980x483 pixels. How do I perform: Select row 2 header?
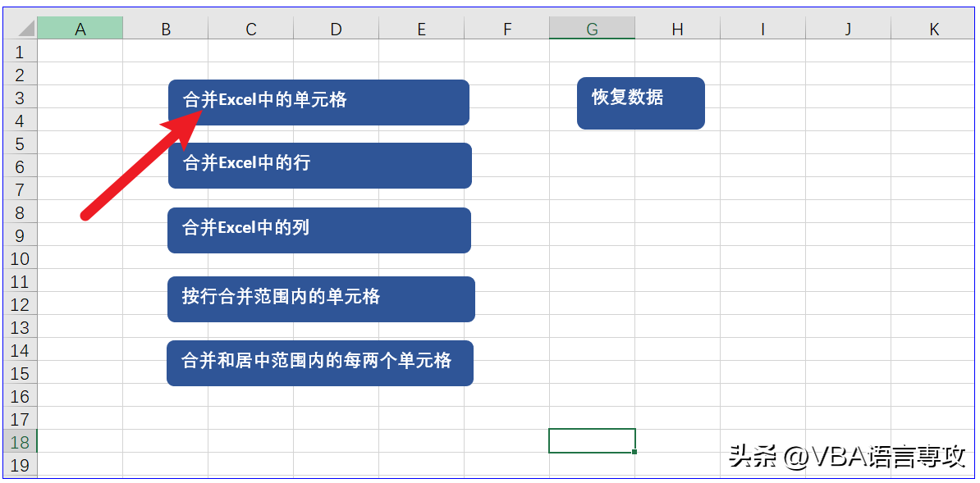pyautogui.click(x=21, y=75)
